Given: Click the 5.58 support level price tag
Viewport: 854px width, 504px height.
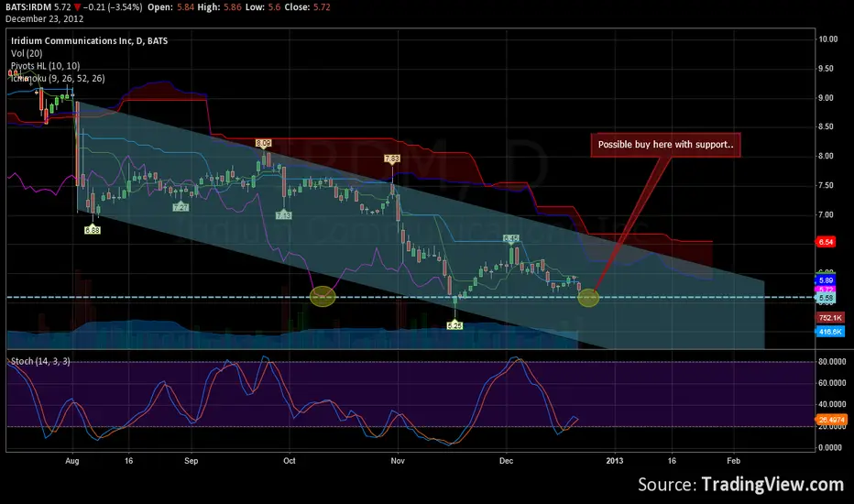Looking at the screenshot, I should click(826, 298).
